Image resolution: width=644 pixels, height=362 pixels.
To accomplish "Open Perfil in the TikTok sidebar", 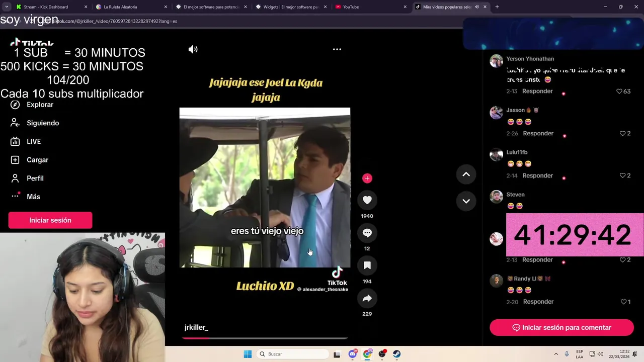I will [35, 178].
